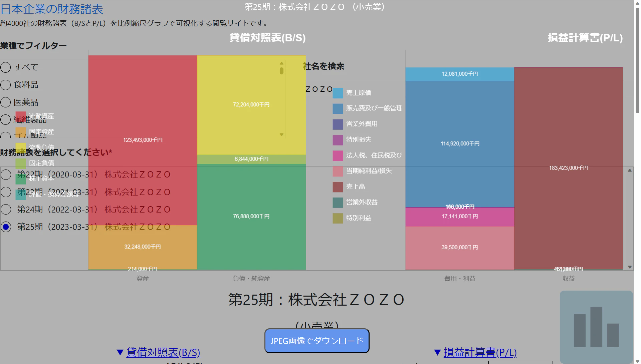The image size is (641, 364).
Task: Expand the 貸借対照表(B/S) section triangle
Action: 120,352
